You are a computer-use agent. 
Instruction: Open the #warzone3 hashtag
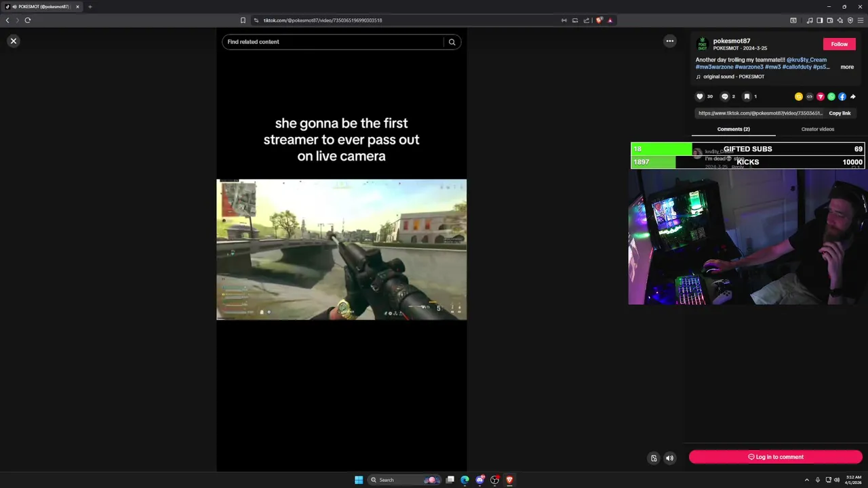pyautogui.click(x=748, y=67)
